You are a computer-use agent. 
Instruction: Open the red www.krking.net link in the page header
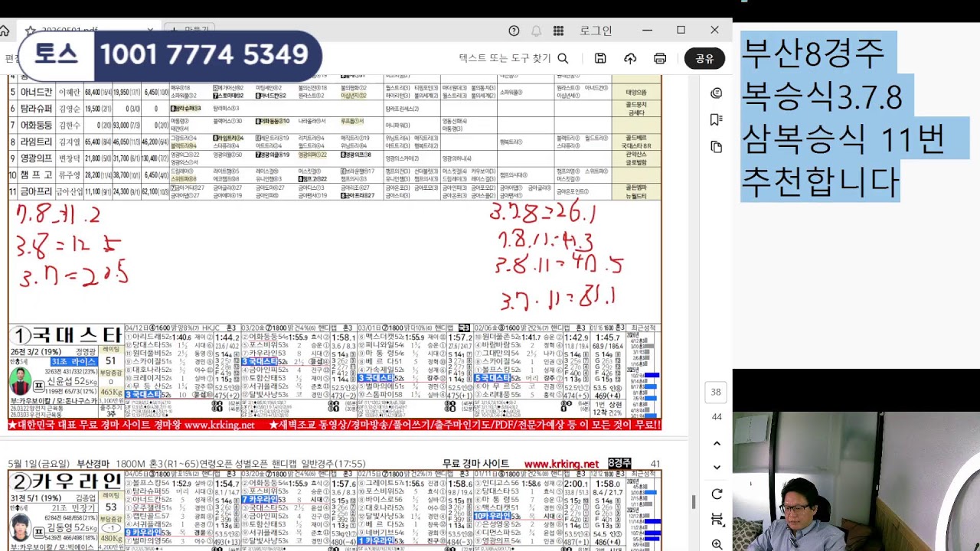561,464
